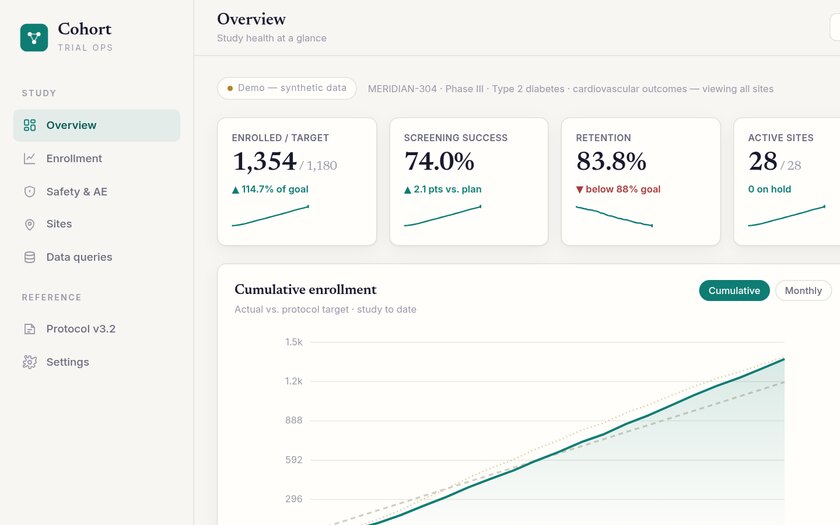Switch chart to Cumulative view

point(734,290)
